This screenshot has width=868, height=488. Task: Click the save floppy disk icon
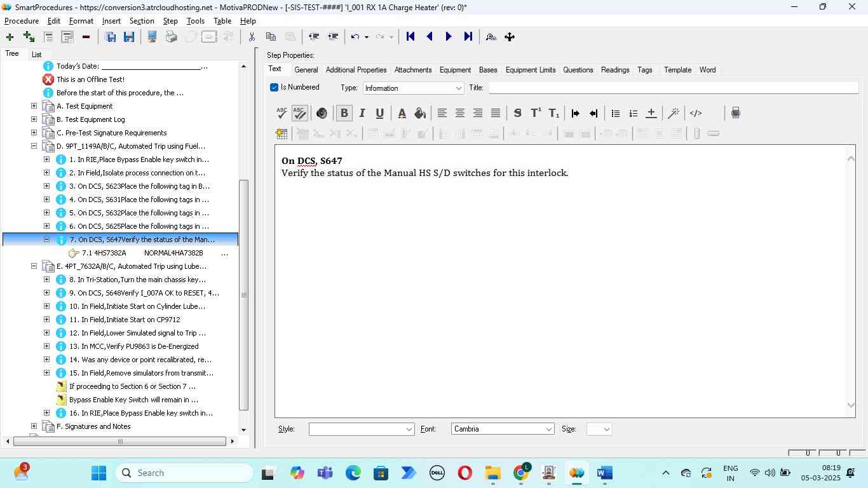point(129,37)
